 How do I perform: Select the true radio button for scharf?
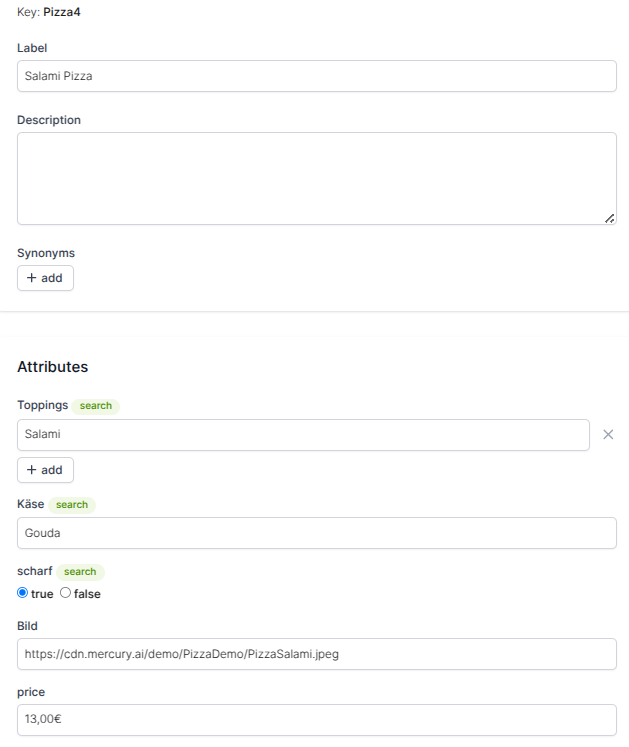click(x=22, y=593)
